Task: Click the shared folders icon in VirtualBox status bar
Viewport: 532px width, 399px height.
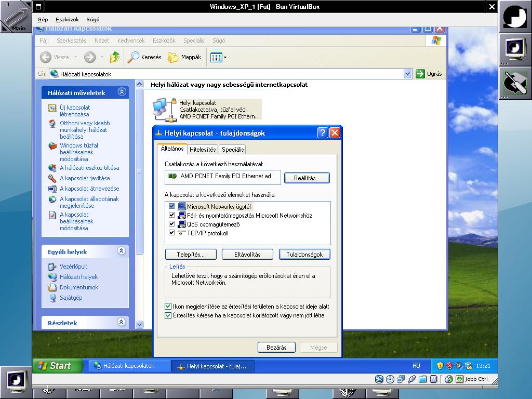Action: click(x=423, y=379)
